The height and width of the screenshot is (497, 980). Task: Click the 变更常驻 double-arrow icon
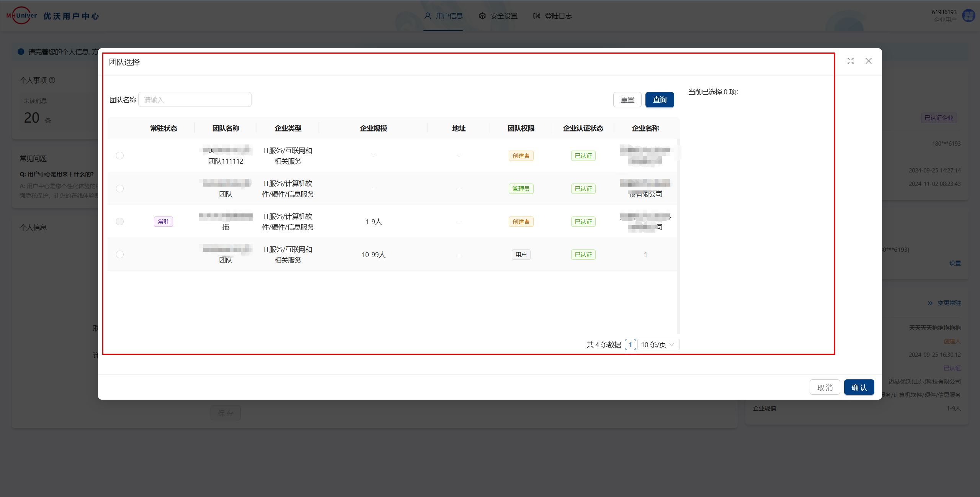(x=930, y=303)
